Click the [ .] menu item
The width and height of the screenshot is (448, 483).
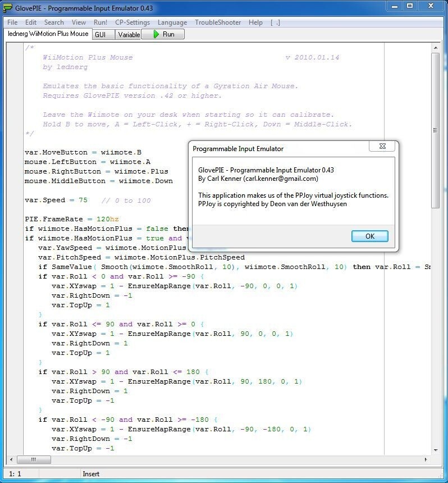click(275, 22)
